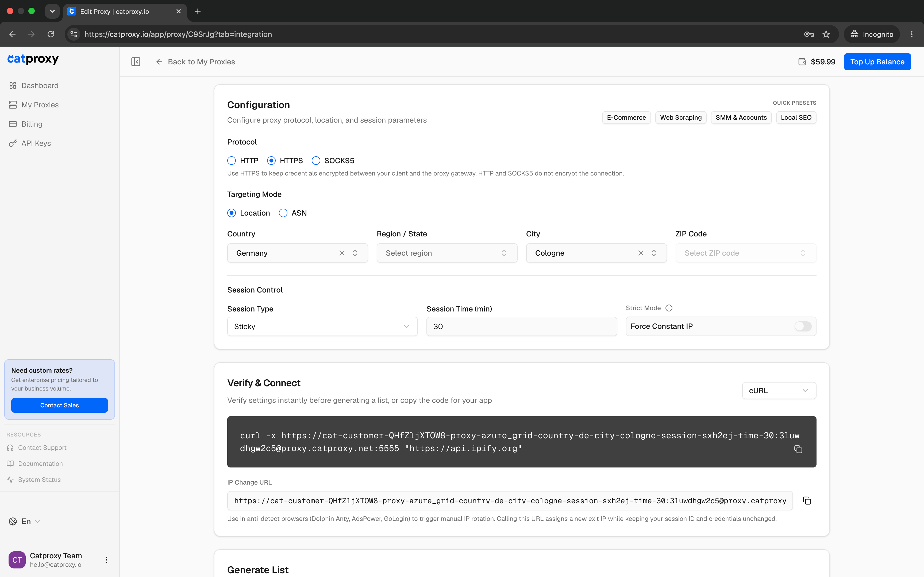This screenshot has height=577, width=924.
Task: Copy the IP Change URL
Action: (x=807, y=501)
